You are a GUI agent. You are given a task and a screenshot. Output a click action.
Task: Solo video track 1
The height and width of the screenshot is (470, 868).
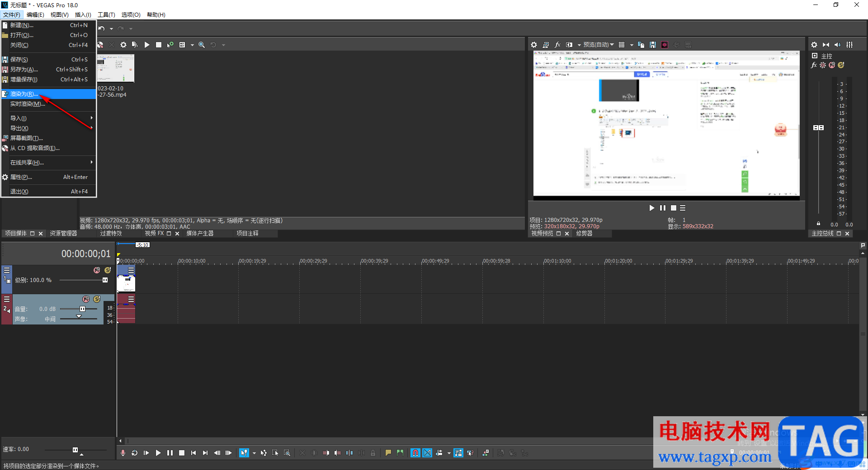108,270
